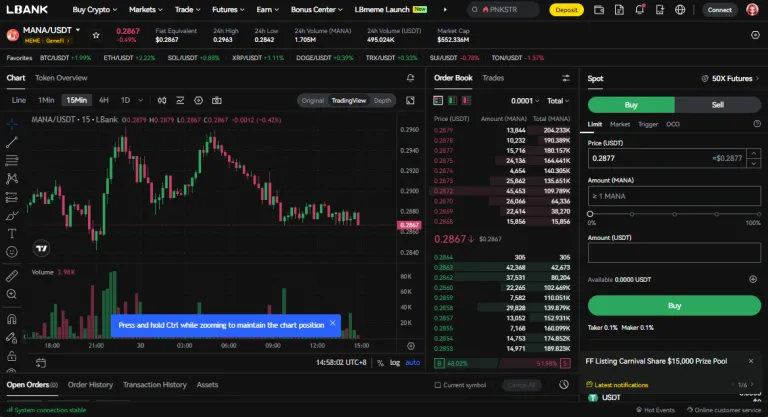Select the 4H chart interval
Image resolution: width=768 pixels, height=417 pixels.
click(103, 100)
